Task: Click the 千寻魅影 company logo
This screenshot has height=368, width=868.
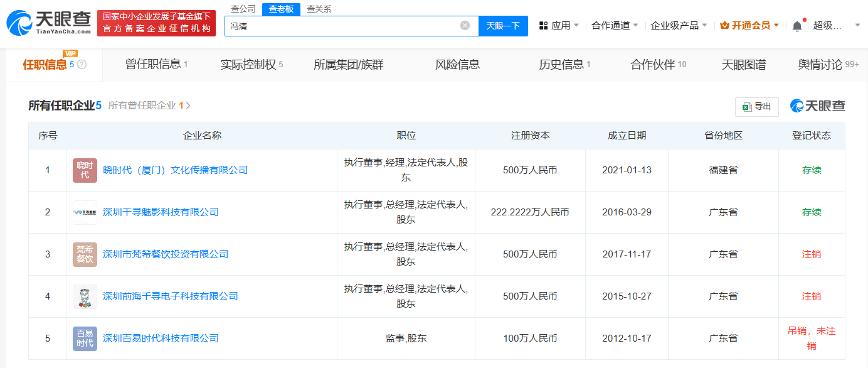Action: [x=85, y=212]
